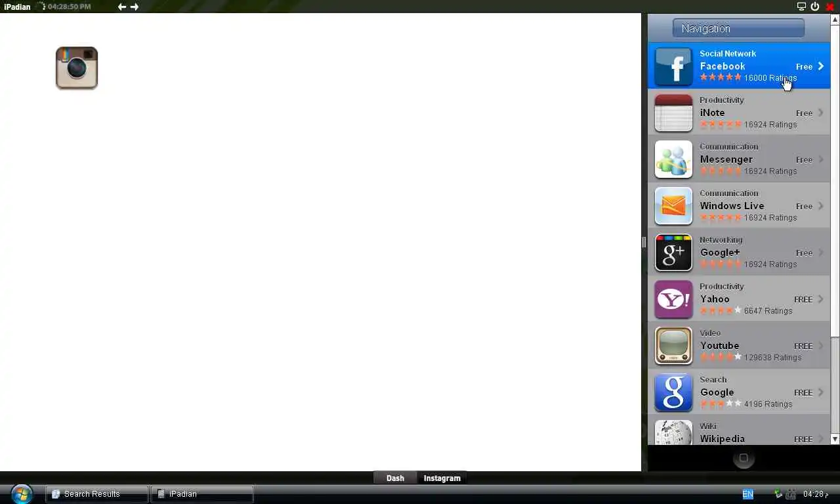Image resolution: width=840 pixels, height=504 pixels.
Task: Expand Youtube entry chevron arrow
Action: click(820, 346)
